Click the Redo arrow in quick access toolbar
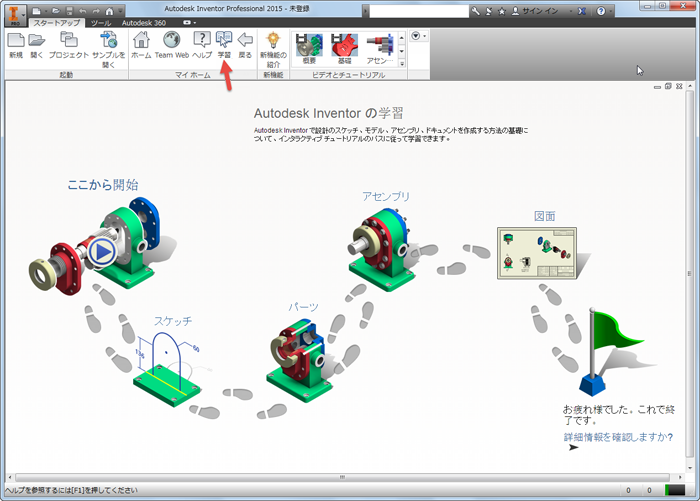700x501 pixels. 96,11
